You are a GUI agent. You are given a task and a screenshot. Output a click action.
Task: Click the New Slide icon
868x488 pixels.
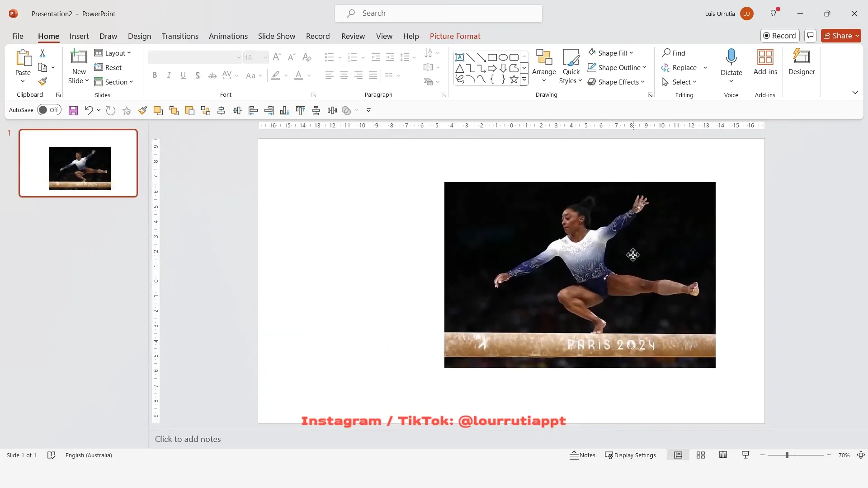79,57
